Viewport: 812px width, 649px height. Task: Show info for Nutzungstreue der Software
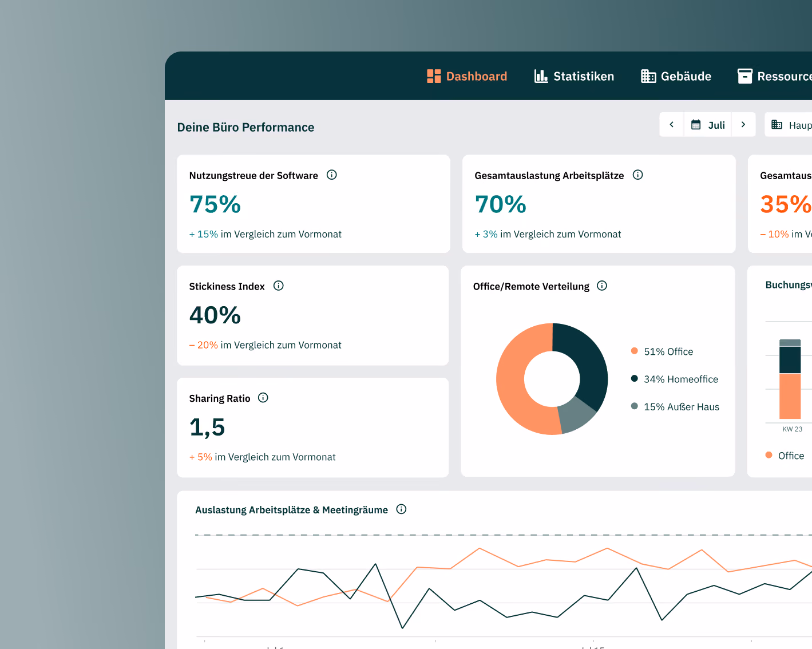pyautogui.click(x=332, y=175)
